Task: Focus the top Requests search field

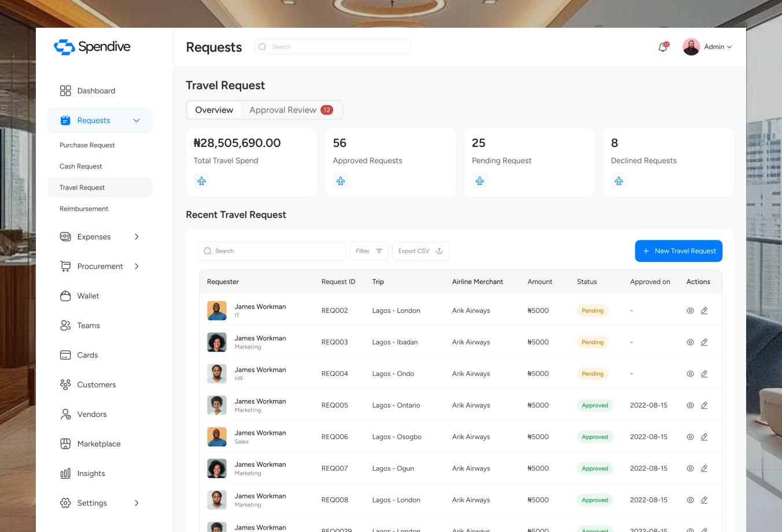Action: tap(332, 47)
